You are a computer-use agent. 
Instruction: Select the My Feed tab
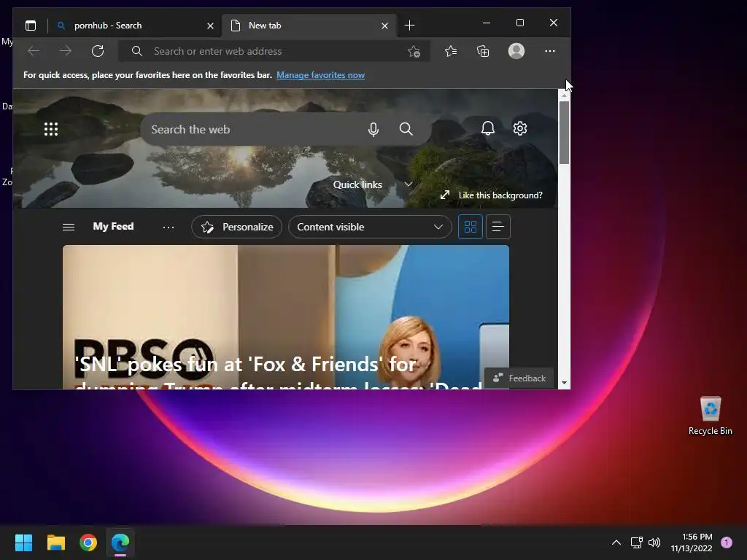pyautogui.click(x=113, y=226)
